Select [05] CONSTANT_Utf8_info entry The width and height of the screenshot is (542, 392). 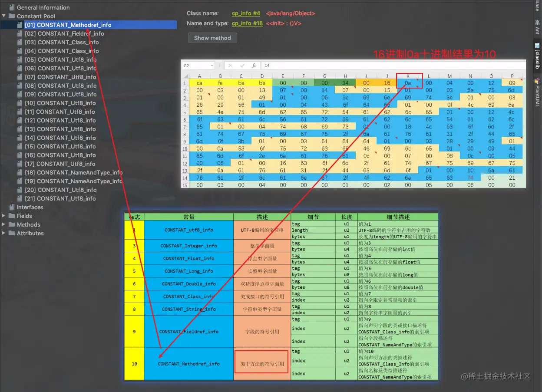[60, 59]
